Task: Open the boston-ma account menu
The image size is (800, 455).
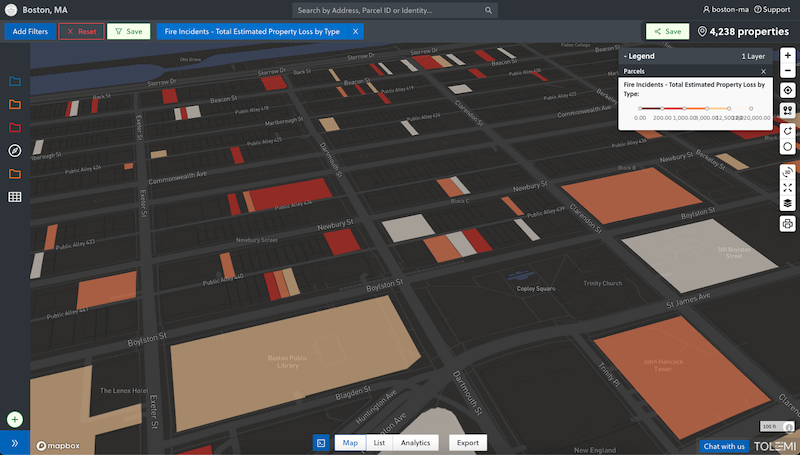Action: click(x=727, y=10)
